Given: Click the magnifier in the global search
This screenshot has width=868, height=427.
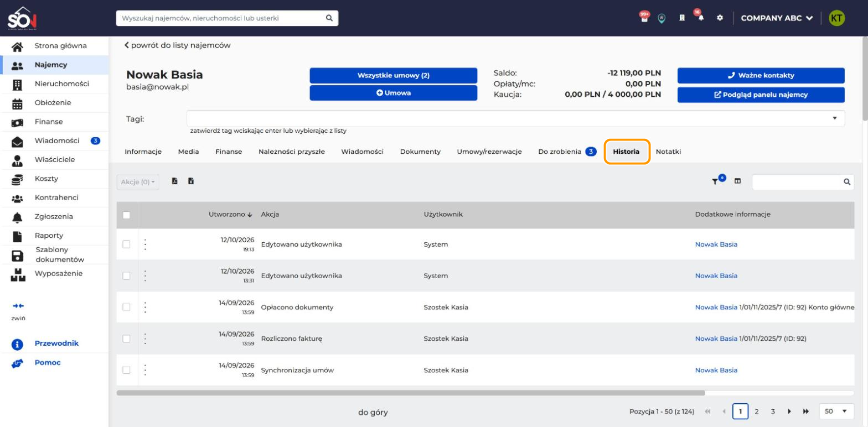Looking at the screenshot, I should (x=329, y=18).
